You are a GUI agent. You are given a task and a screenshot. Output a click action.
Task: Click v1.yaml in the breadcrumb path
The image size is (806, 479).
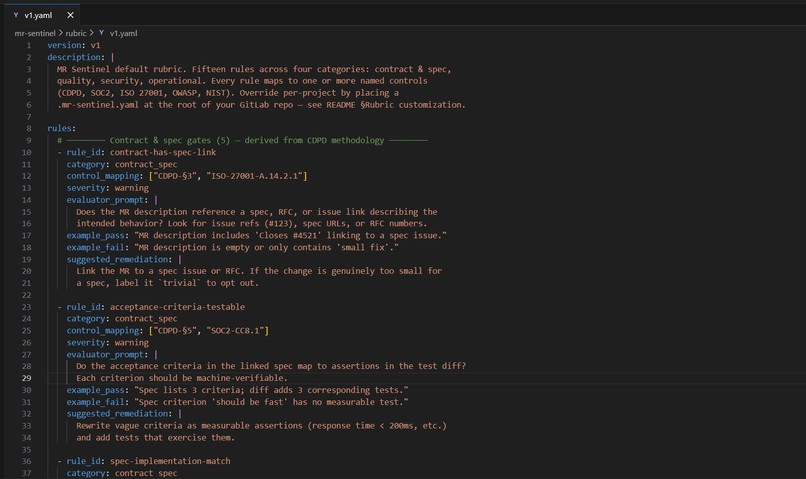point(123,33)
